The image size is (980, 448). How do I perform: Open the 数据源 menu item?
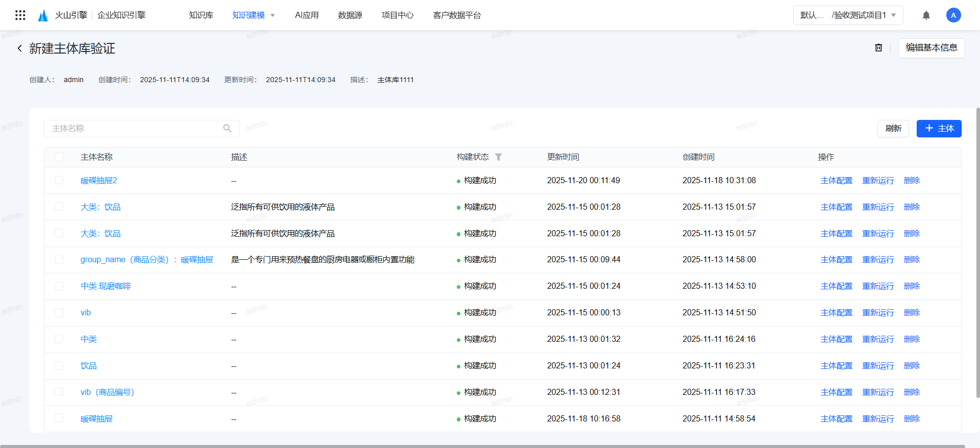350,15
